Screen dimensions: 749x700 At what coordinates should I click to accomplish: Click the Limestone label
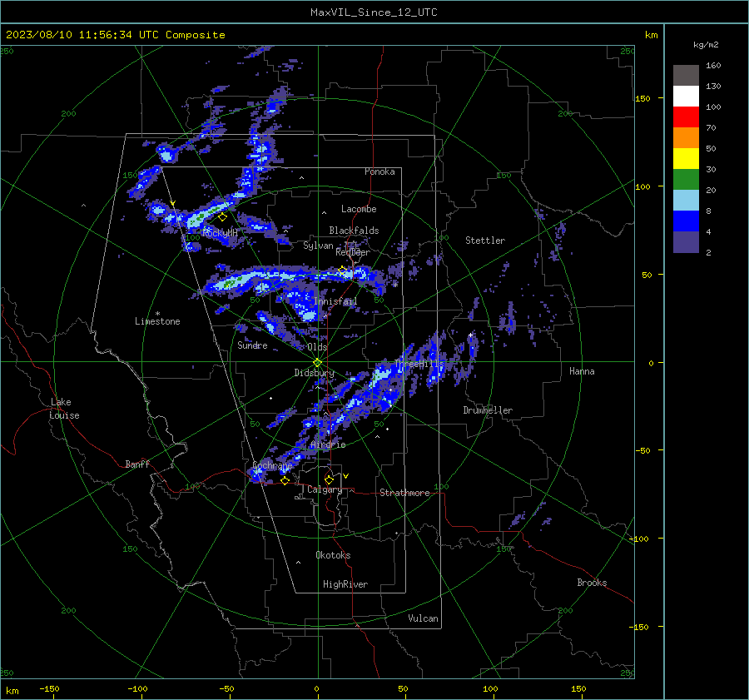pos(157,321)
